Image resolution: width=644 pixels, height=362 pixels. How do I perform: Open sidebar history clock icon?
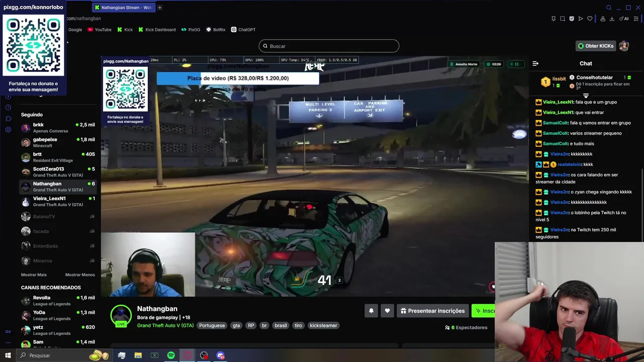(8, 108)
